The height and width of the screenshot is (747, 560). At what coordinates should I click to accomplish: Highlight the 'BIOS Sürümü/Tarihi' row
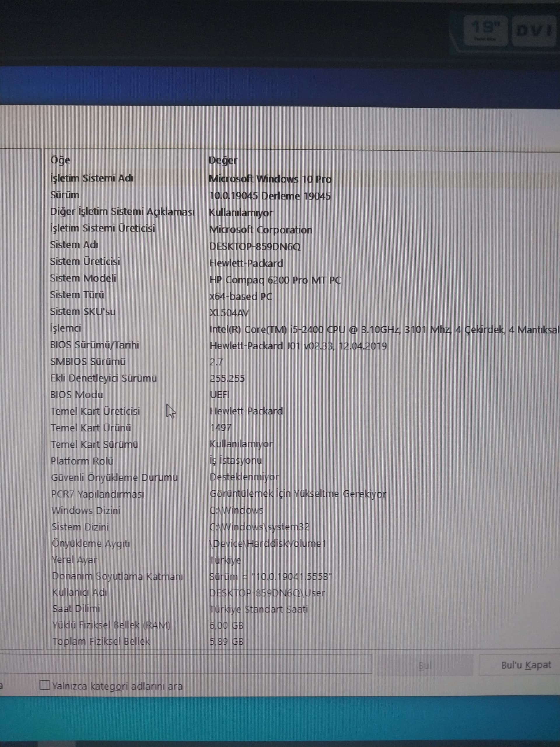94,345
